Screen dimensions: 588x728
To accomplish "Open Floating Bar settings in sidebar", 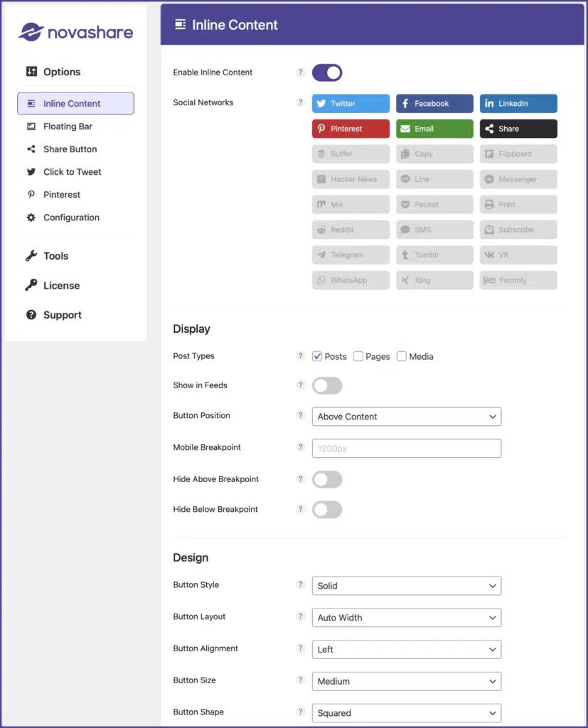I will [68, 127].
